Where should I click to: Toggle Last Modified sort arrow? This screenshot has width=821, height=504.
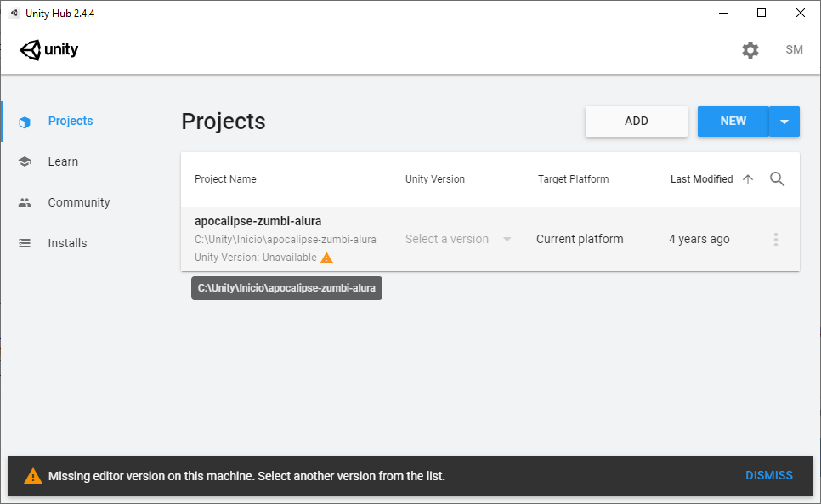pos(748,179)
